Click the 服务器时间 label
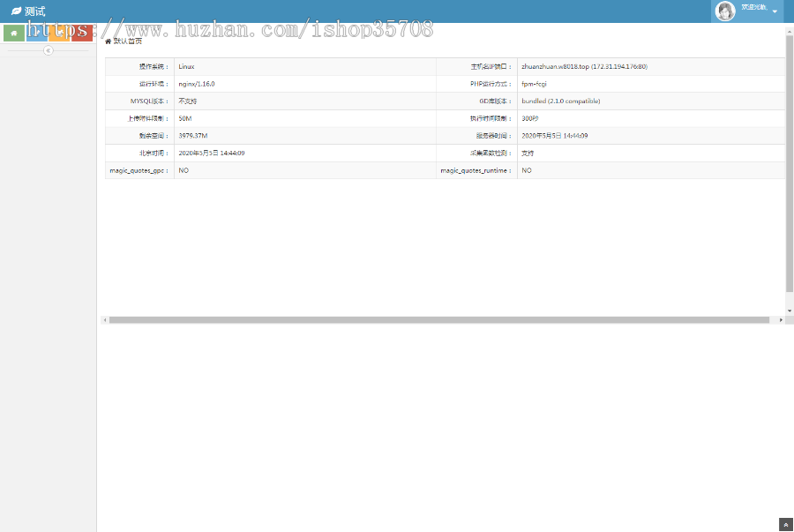This screenshot has height=532, width=794. click(x=494, y=136)
